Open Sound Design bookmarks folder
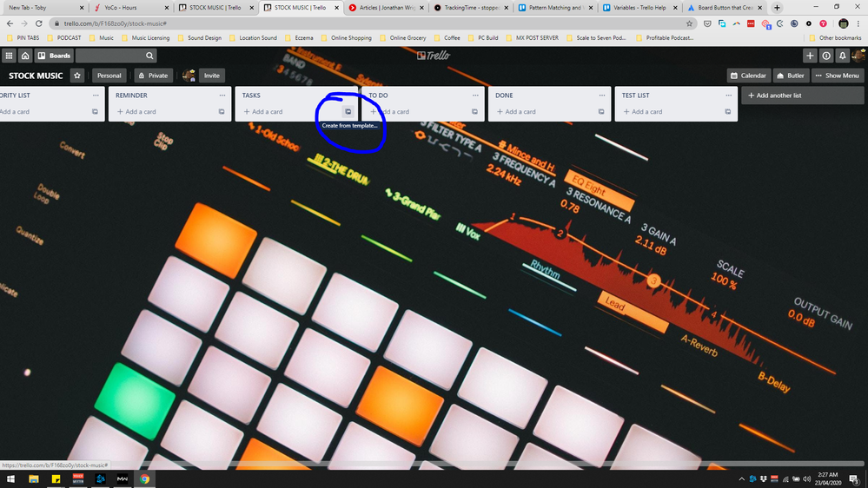Screen dimensions: 868x488 click(x=199, y=38)
